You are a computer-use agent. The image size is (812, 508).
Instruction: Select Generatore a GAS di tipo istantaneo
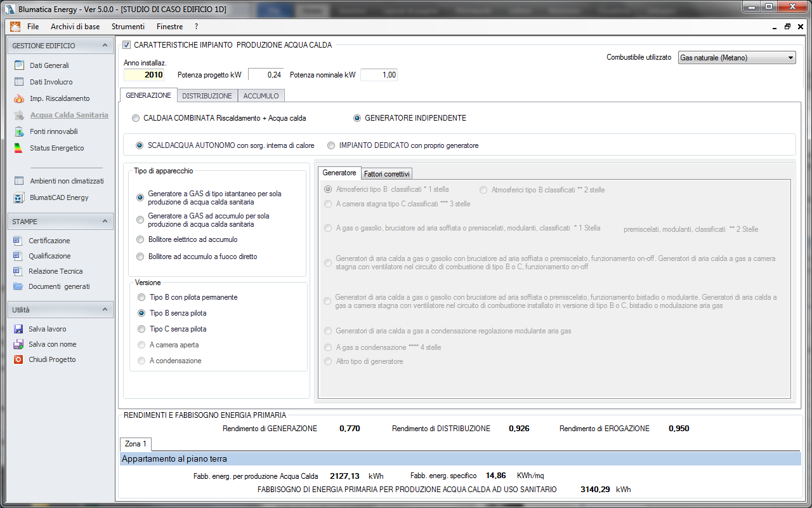[141, 197]
